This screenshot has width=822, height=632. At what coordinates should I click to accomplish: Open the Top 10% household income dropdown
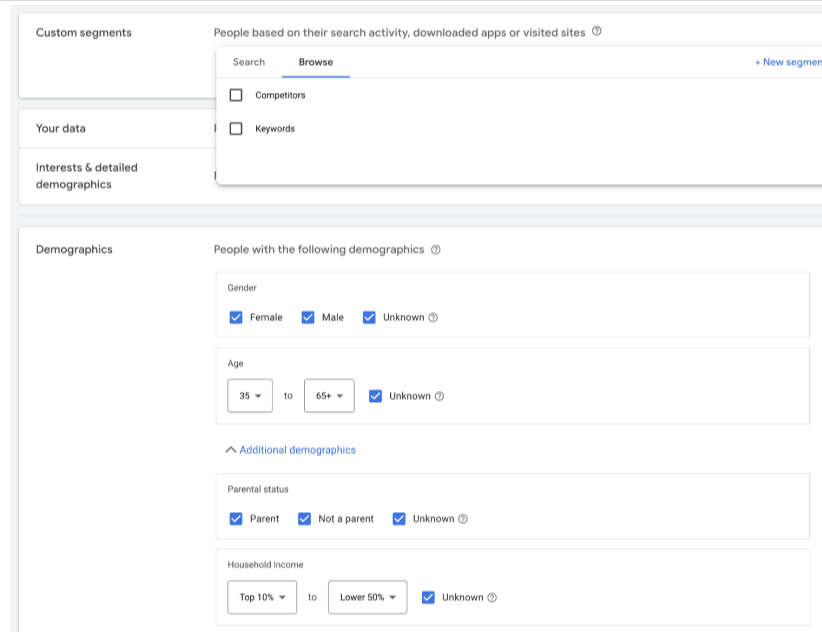pyautogui.click(x=262, y=597)
